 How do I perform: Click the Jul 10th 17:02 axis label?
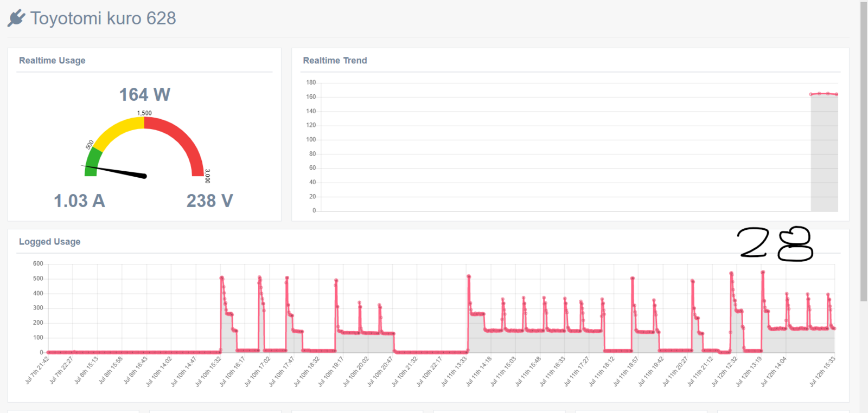pyautogui.click(x=258, y=371)
